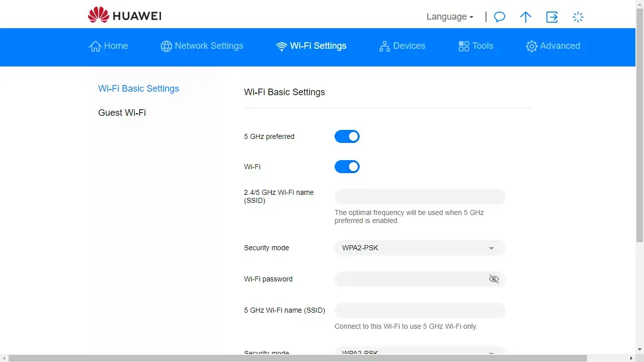Switch to the Wi-Fi Settings tab
The image size is (644, 362).
coord(311,46)
